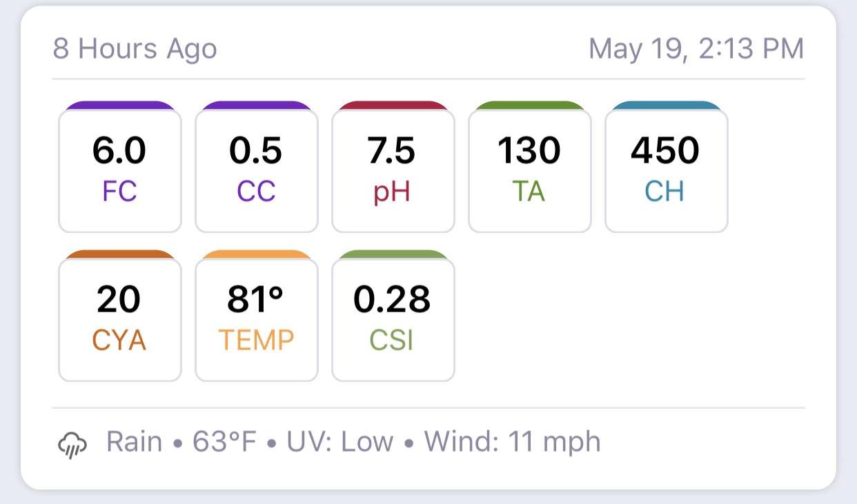Tap the green color bar above TA
Screen dimensions: 857x504
(x=530, y=105)
